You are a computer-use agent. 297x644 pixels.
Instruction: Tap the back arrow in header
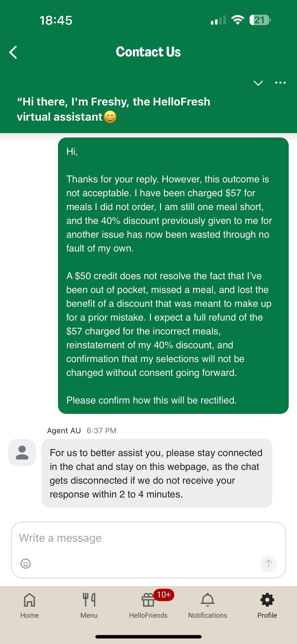pyautogui.click(x=13, y=52)
